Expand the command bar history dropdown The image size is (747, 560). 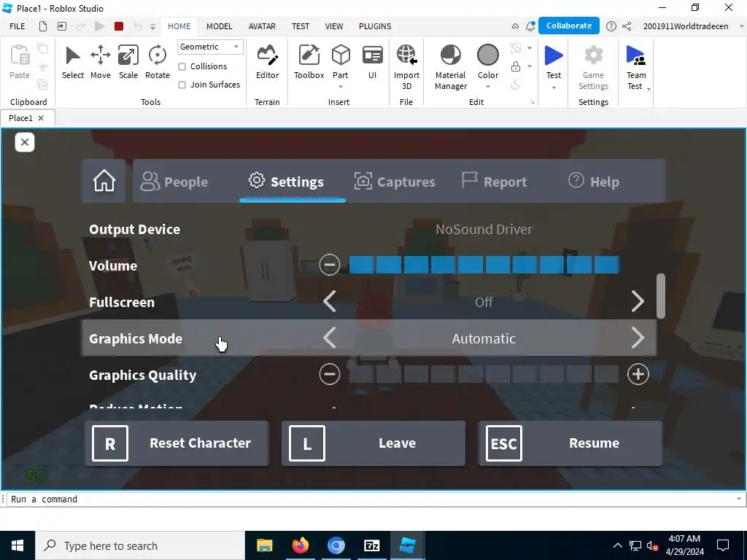pos(739,499)
